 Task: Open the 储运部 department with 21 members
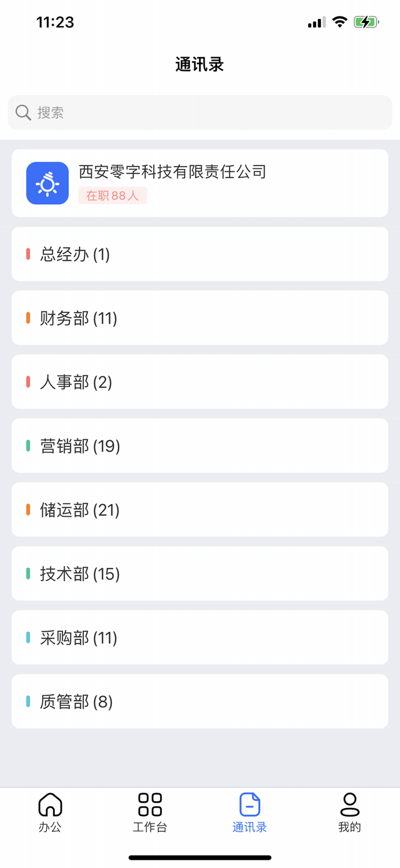[199, 509]
